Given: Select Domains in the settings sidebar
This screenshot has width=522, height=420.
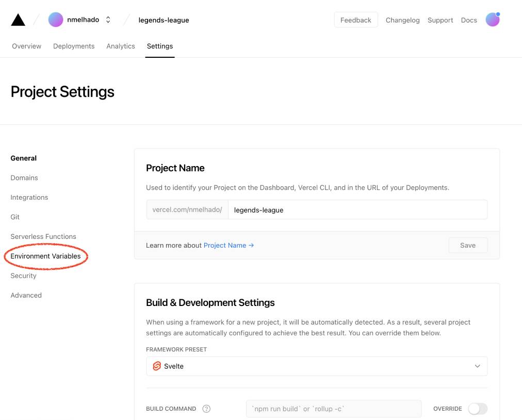Looking at the screenshot, I should 24,178.
